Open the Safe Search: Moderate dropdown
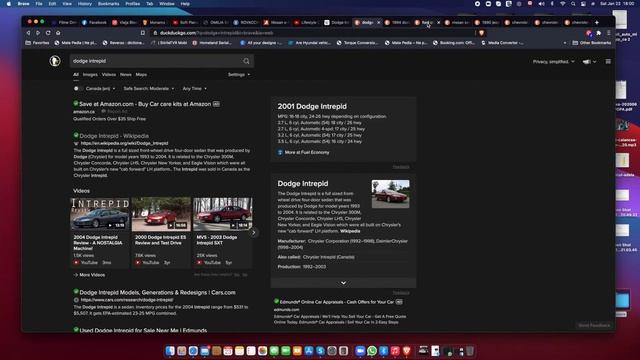This screenshot has height=360, width=640. [x=149, y=89]
